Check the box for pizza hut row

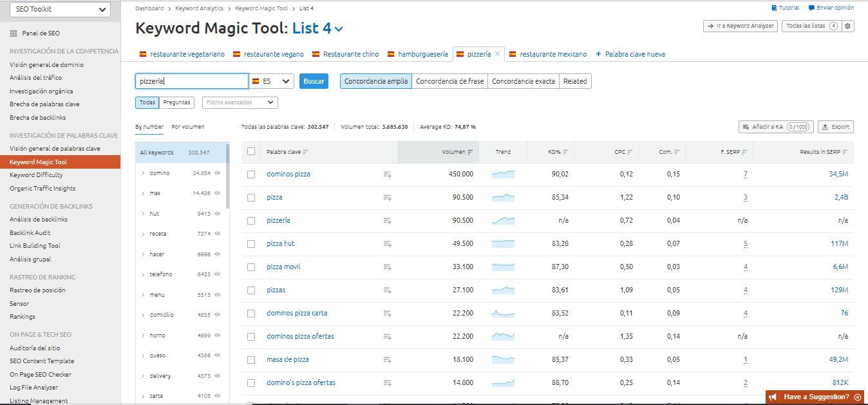(251, 244)
